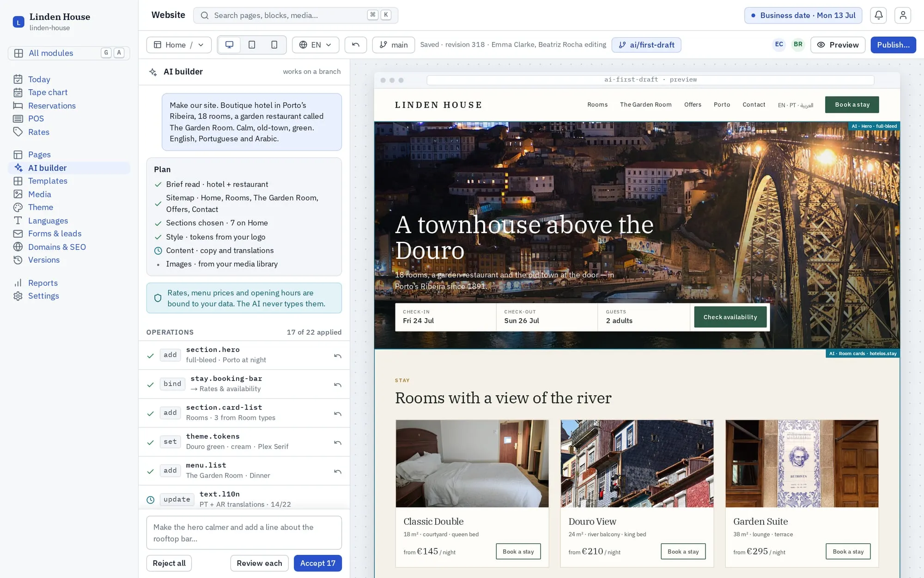
Task: Undo the section.hero operation
Action: [338, 356]
